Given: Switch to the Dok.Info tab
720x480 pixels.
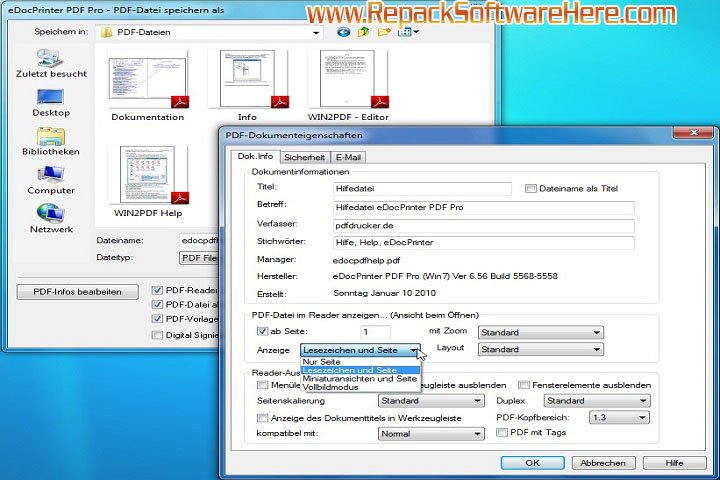Looking at the screenshot, I should coord(255,156).
